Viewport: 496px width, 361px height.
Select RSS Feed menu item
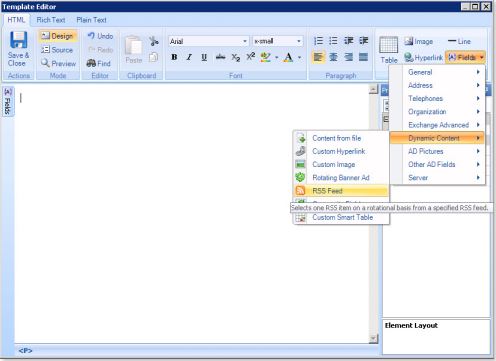click(341, 191)
